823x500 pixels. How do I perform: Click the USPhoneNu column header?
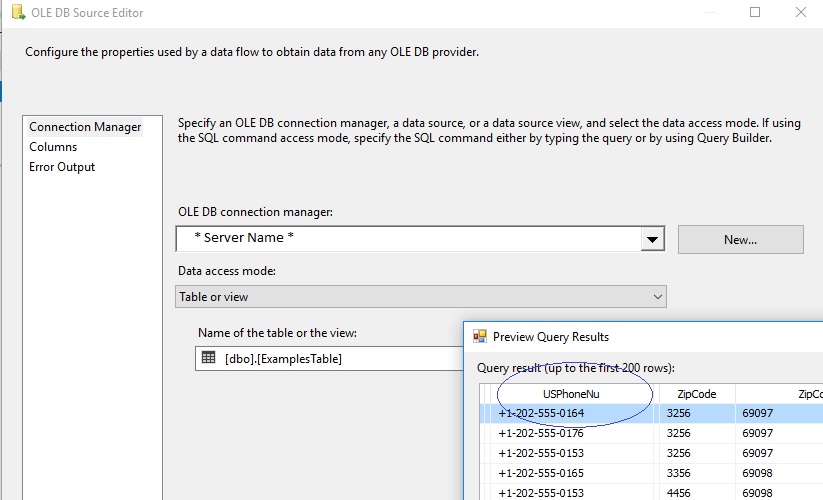point(572,394)
